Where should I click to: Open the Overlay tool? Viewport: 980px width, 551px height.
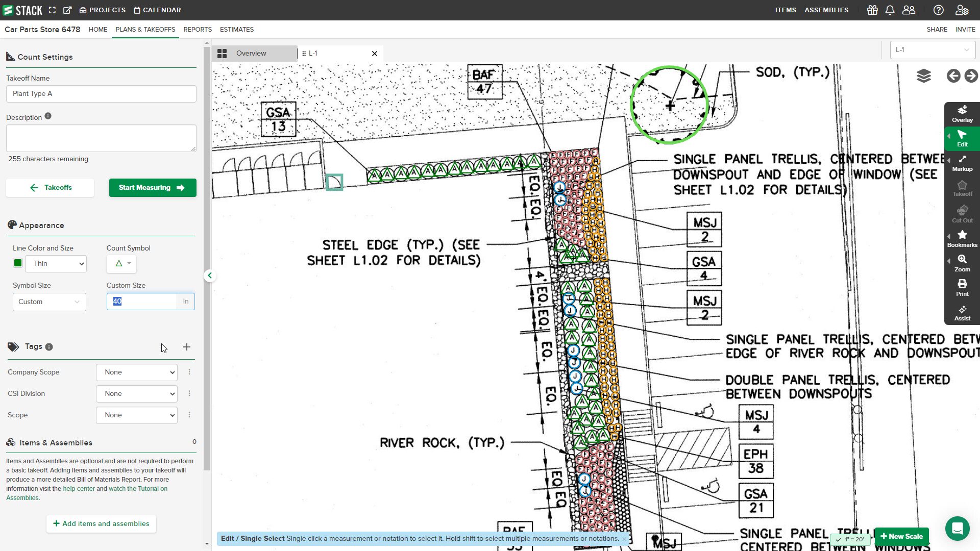pyautogui.click(x=962, y=114)
